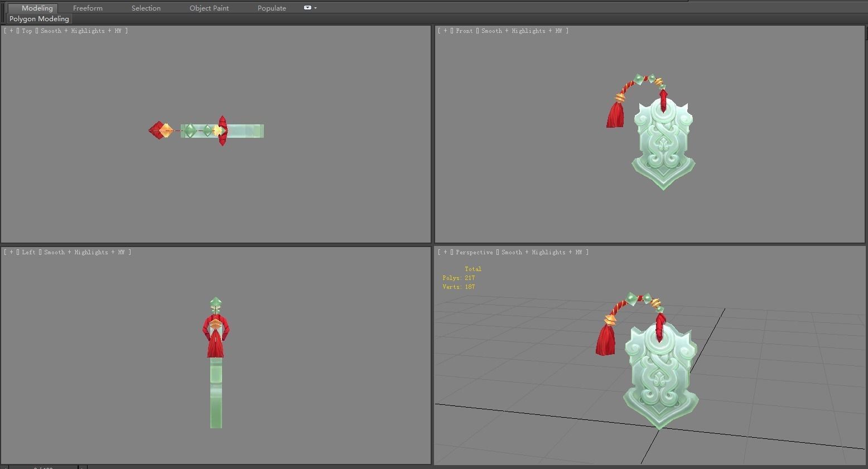Click the 'Verts: 187' statistic text
Image resolution: width=868 pixels, height=469 pixels.
(459, 287)
